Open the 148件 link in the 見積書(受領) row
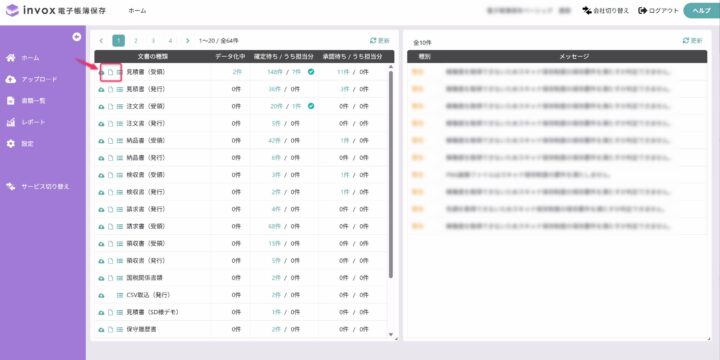The image size is (720, 360). pos(274,72)
